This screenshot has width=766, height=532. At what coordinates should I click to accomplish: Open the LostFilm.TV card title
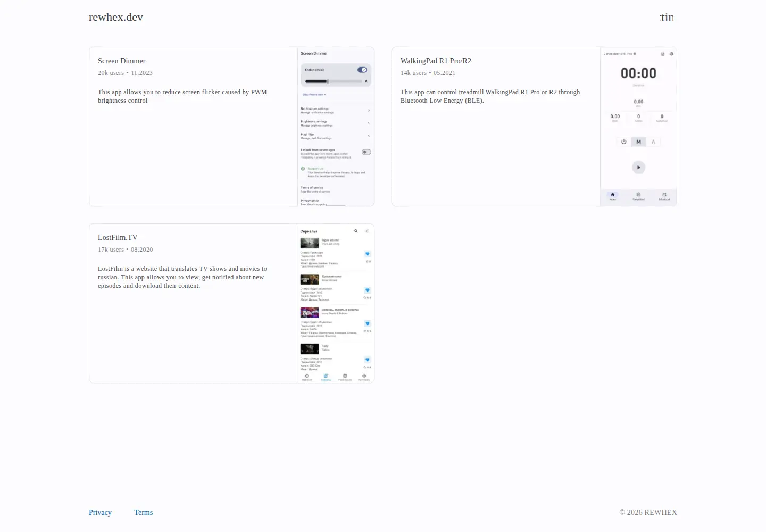[118, 237]
